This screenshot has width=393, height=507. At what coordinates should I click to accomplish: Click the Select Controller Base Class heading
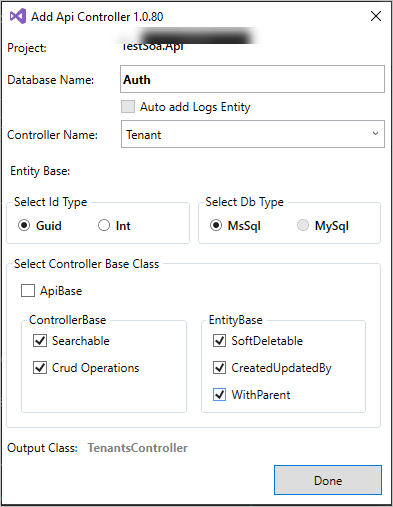pos(87,264)
